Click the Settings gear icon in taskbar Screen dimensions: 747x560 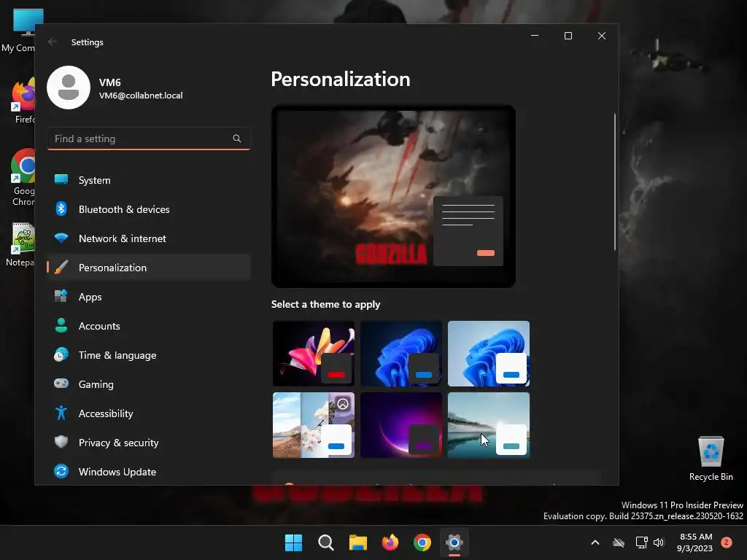pyautogui.click(x=454, y=542)
